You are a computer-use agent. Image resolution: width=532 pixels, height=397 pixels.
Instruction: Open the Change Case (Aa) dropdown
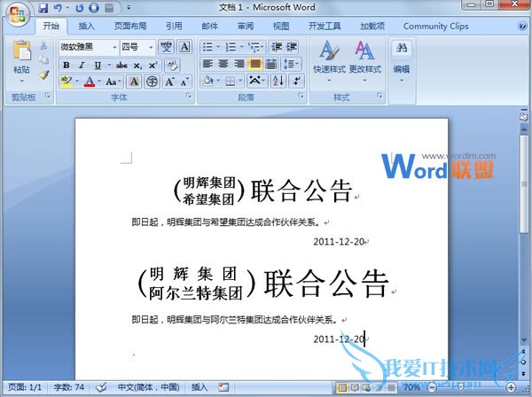[113, 82]
